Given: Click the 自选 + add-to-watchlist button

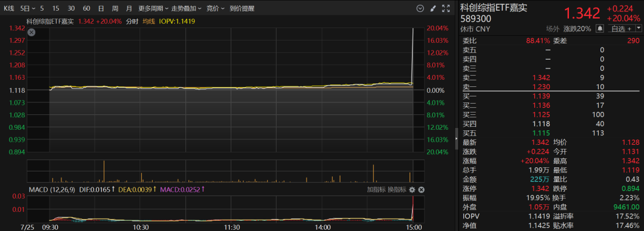Looking at the screenshot, I should point(621,29).
